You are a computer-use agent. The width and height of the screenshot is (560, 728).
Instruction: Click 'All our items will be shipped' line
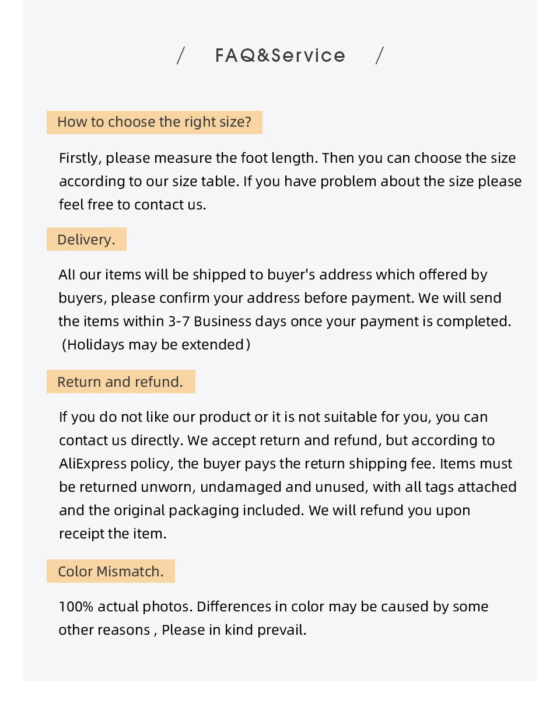click(x=273, y=275)
